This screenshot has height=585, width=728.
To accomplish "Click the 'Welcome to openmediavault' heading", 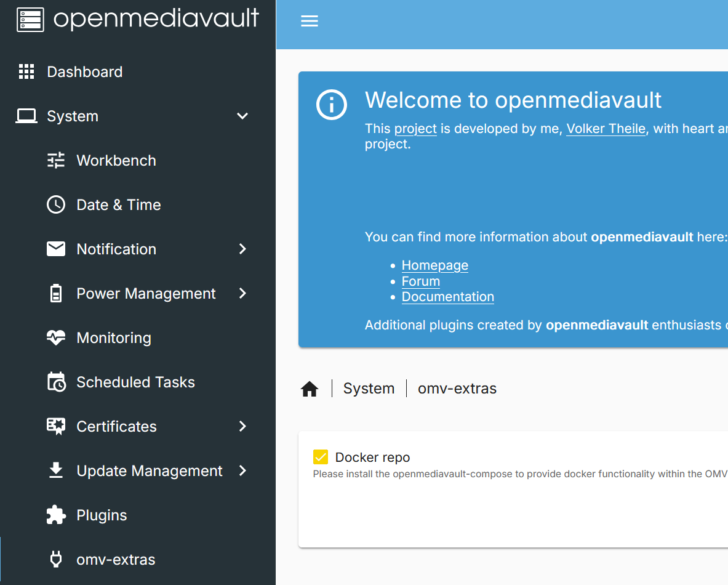I will (513, 100).
